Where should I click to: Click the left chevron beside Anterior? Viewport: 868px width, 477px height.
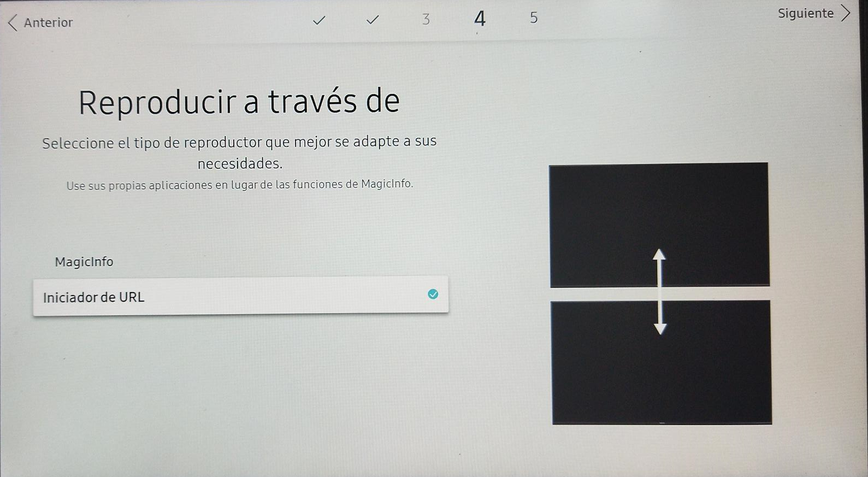[x=13, y=23]
